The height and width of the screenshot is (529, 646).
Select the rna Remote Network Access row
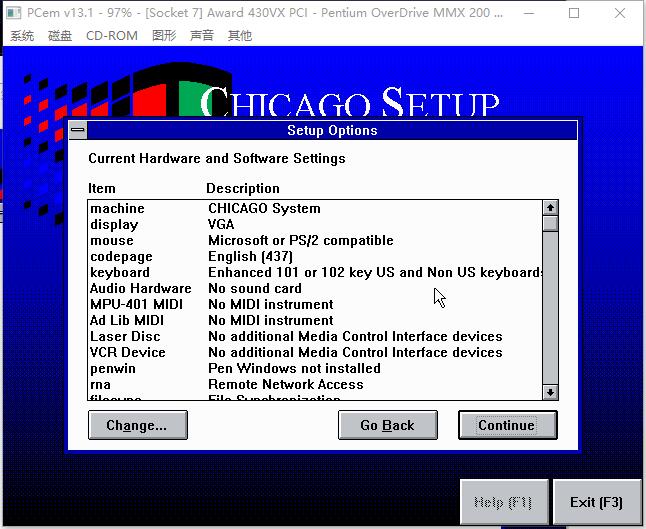[315, 384]
